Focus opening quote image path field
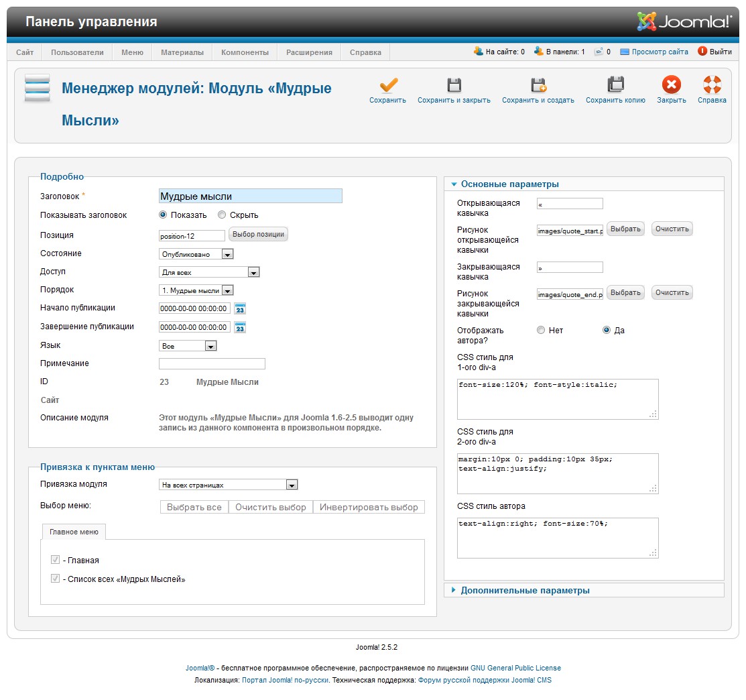746x700 pixels. point(570,231)
